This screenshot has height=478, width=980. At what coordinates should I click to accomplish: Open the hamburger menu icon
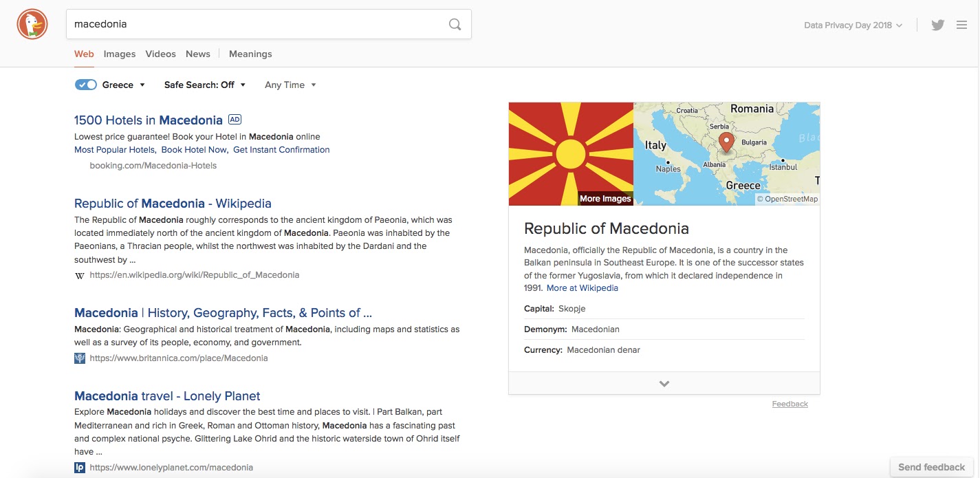[x=961, y=25]
